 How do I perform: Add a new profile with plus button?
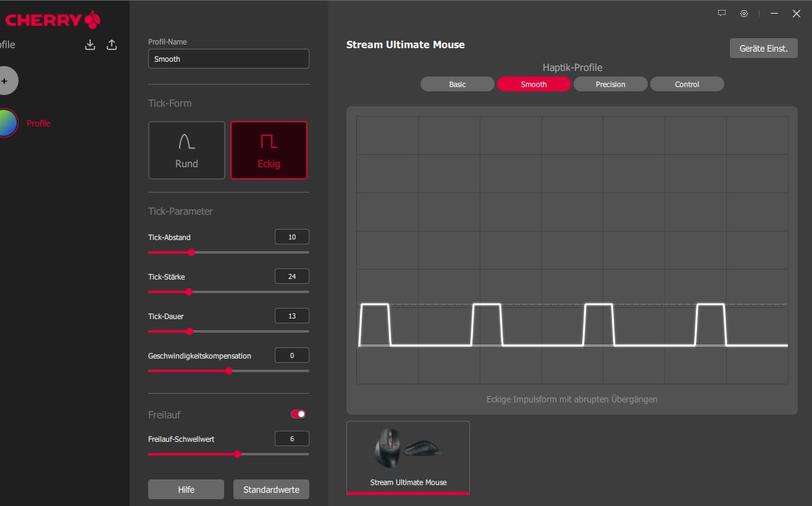point(5,80)
